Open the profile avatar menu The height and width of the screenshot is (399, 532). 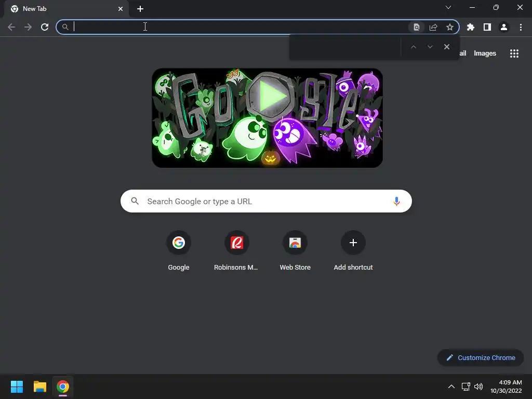pos(504,27)
